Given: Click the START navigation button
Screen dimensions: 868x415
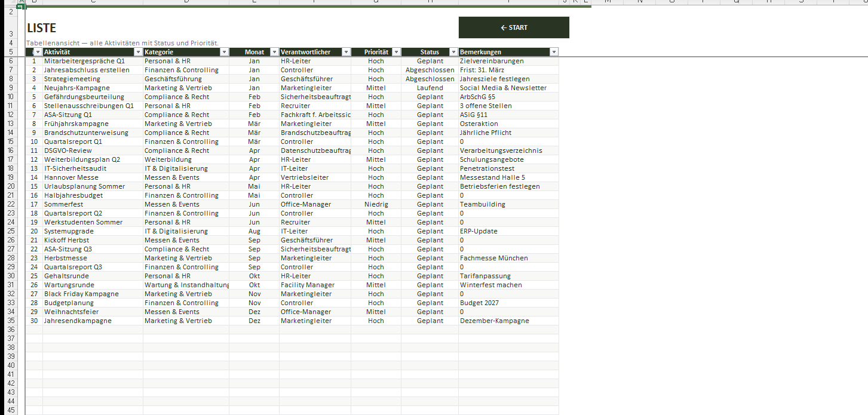Looking at the screenshot, I should click(513, 27).
